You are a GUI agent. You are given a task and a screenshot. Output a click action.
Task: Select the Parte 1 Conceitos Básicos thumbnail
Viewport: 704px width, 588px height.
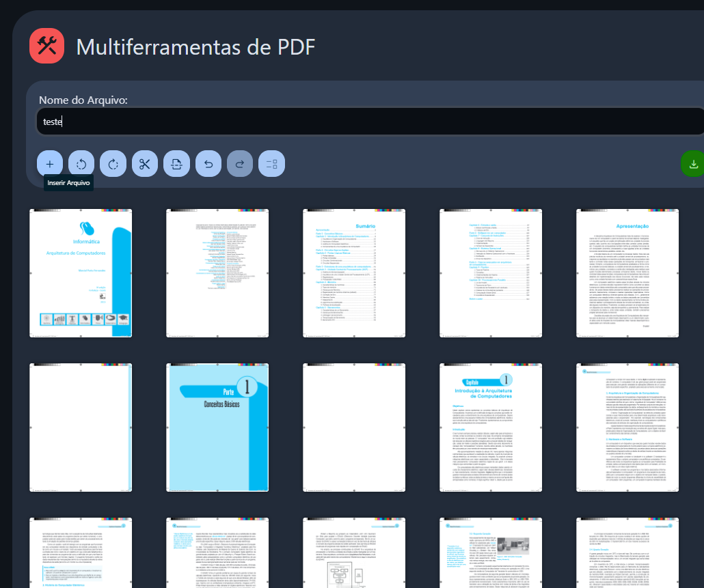click(217, 428)
